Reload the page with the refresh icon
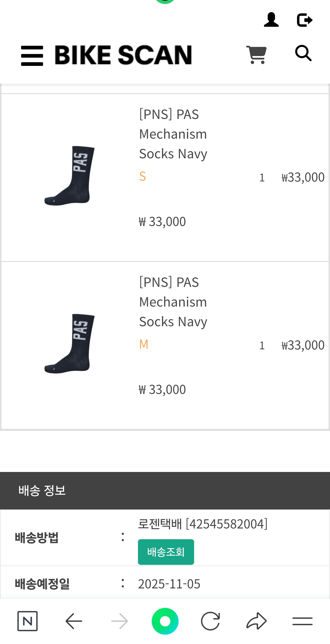Screen dimensions: 330x644 point(210,621)
